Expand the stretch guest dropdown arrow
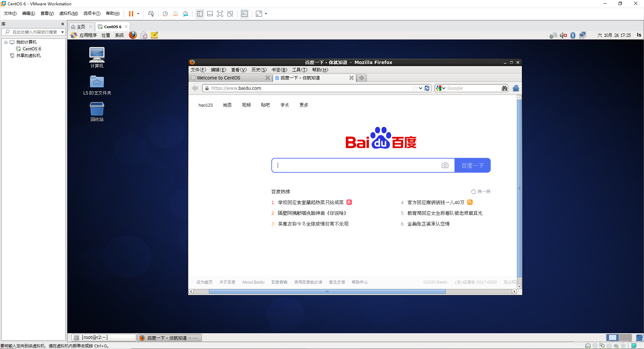The height and width of the screenshot is (349, 644). pyautogui.click(x=266, y=14)
